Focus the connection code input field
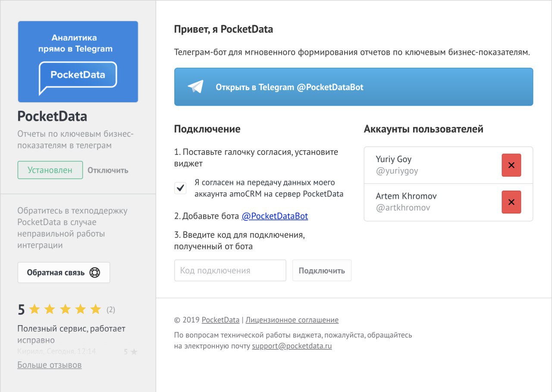Viewport: 552px width, 392px height. click(x=230, y=270)
